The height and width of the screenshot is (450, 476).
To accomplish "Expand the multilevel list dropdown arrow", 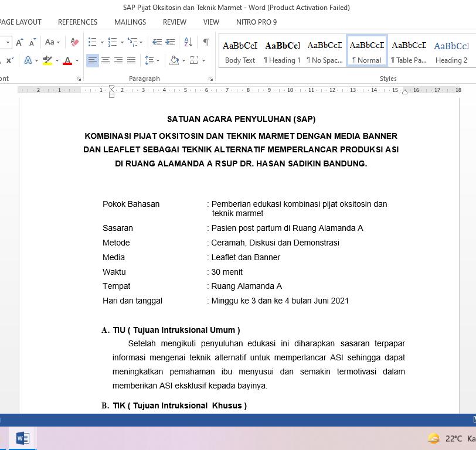I will pyautogui.click(x=141, y=43).
